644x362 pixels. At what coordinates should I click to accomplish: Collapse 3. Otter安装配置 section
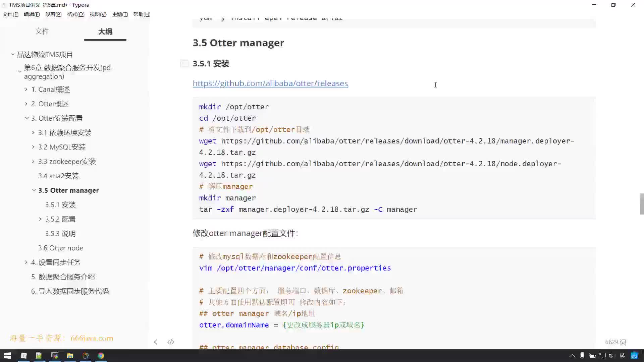coord(26,118)
